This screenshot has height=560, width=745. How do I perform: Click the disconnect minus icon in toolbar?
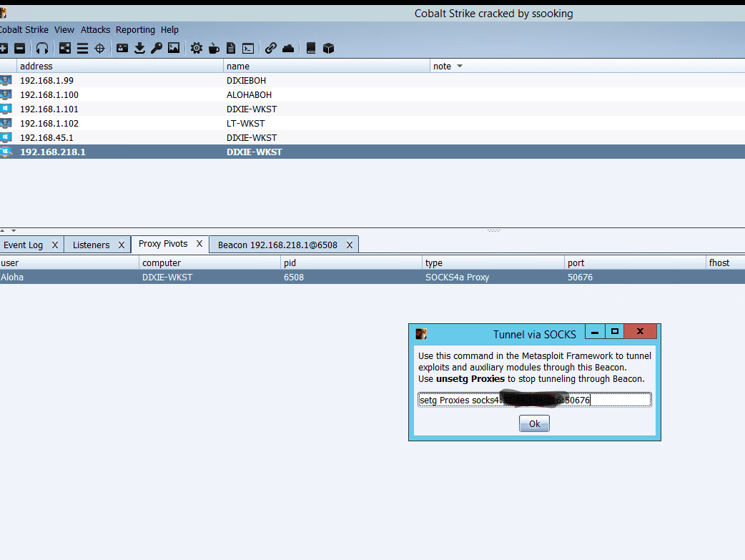click(x=19, y=48)
